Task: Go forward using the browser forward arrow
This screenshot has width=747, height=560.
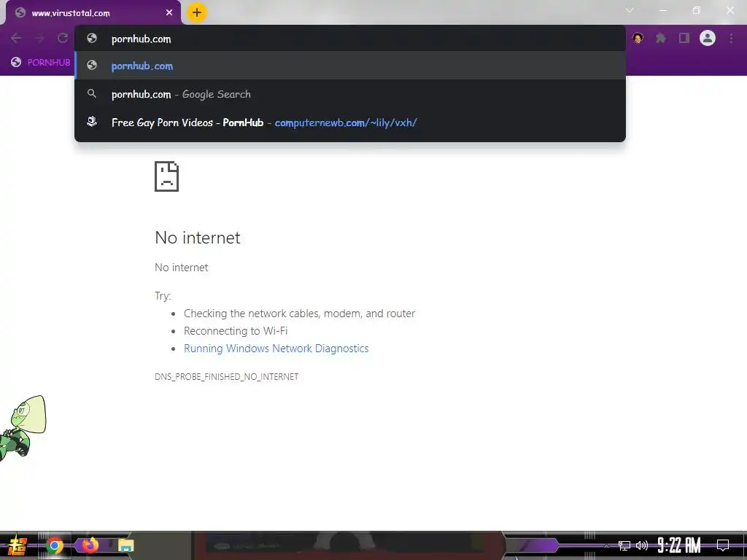Action: (x=39, y=38)
